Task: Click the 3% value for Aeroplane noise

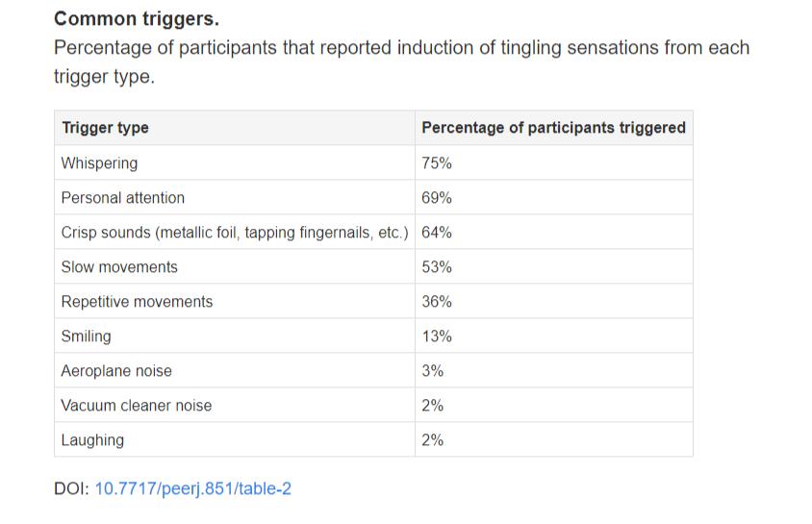Action: (433, 371)
